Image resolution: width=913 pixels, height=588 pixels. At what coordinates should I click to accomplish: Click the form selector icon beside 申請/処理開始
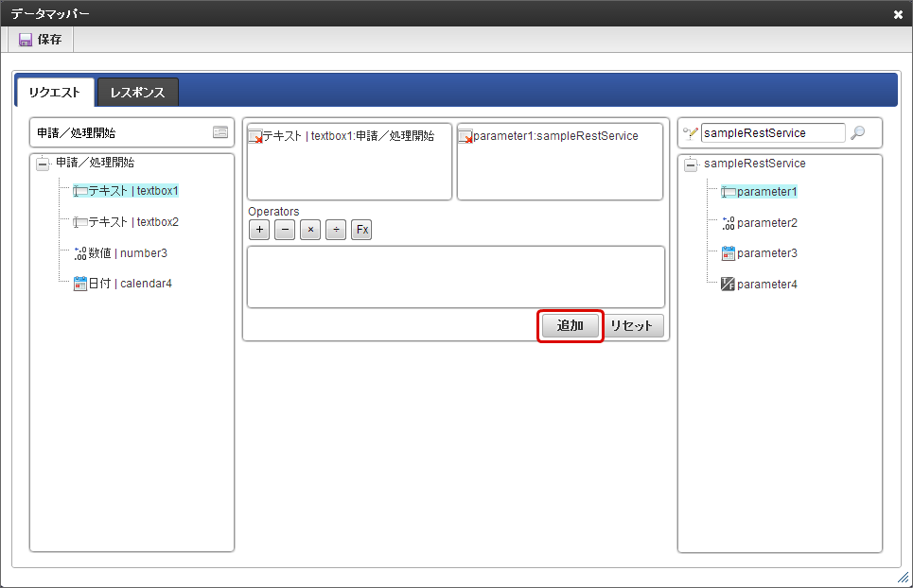[x=220, y=132]
